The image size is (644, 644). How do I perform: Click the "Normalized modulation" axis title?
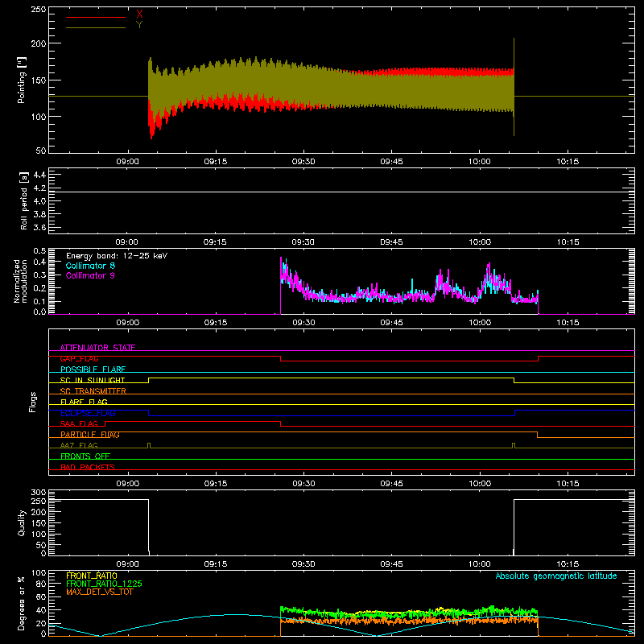click(20, 281)
